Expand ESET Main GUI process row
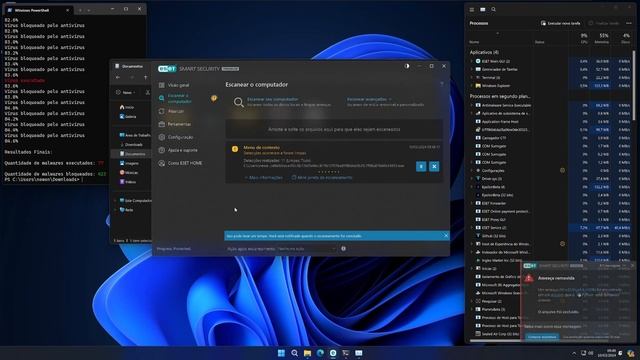The height and width of the screenshot is (360, 640). tap(472, 61)
